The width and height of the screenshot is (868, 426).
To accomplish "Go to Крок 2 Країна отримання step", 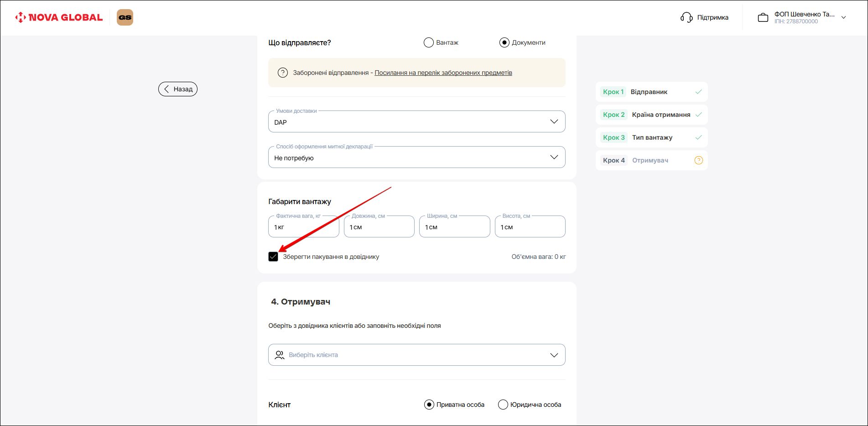I will 651,115.
